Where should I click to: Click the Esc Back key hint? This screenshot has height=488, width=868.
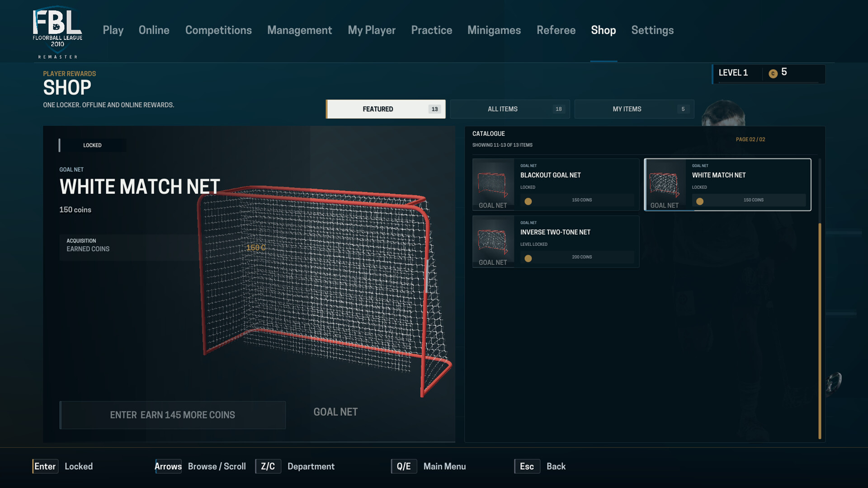(540, 466)
